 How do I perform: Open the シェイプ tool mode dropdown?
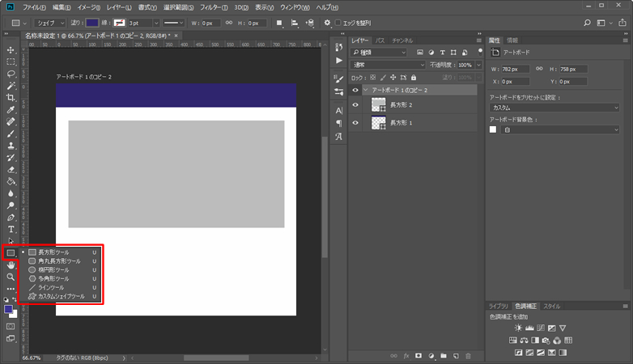(49, 23)
